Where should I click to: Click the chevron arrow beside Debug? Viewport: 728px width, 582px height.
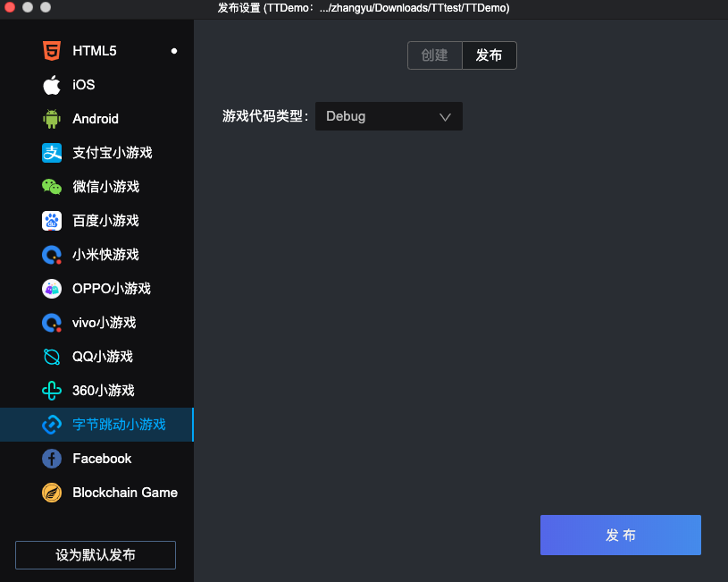pos(445,116)
